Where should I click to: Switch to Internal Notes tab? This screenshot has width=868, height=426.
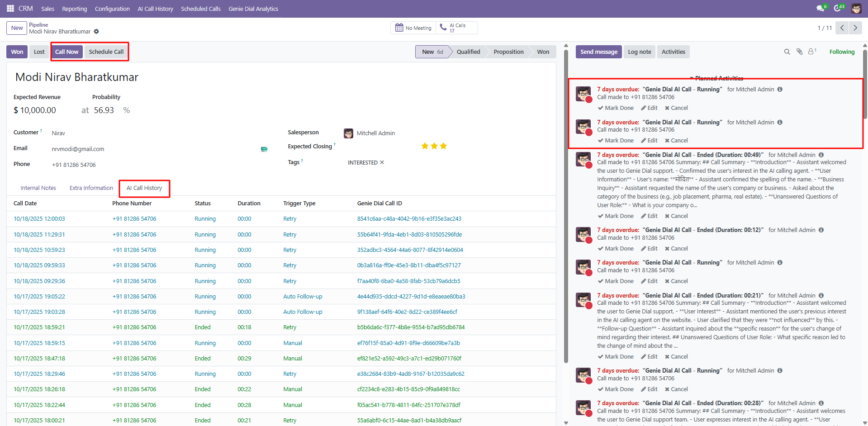coord(38,188)
